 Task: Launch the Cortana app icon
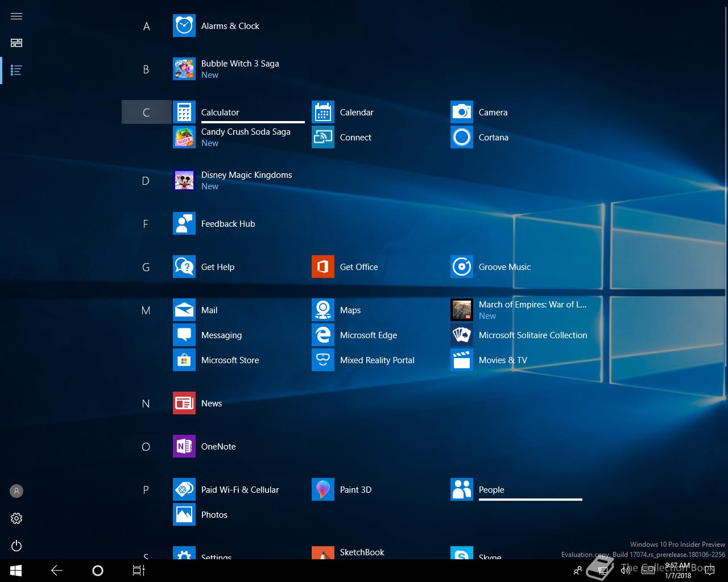[x=462, y=138]
